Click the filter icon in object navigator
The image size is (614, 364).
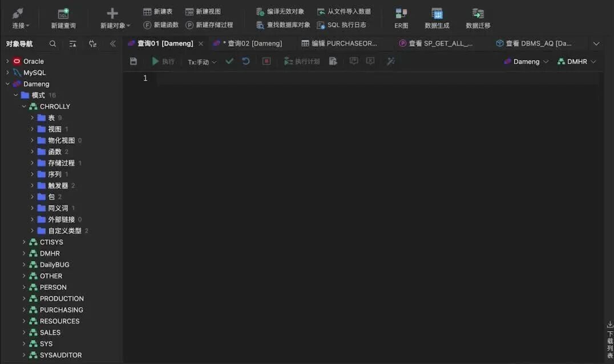pos(73,44)
